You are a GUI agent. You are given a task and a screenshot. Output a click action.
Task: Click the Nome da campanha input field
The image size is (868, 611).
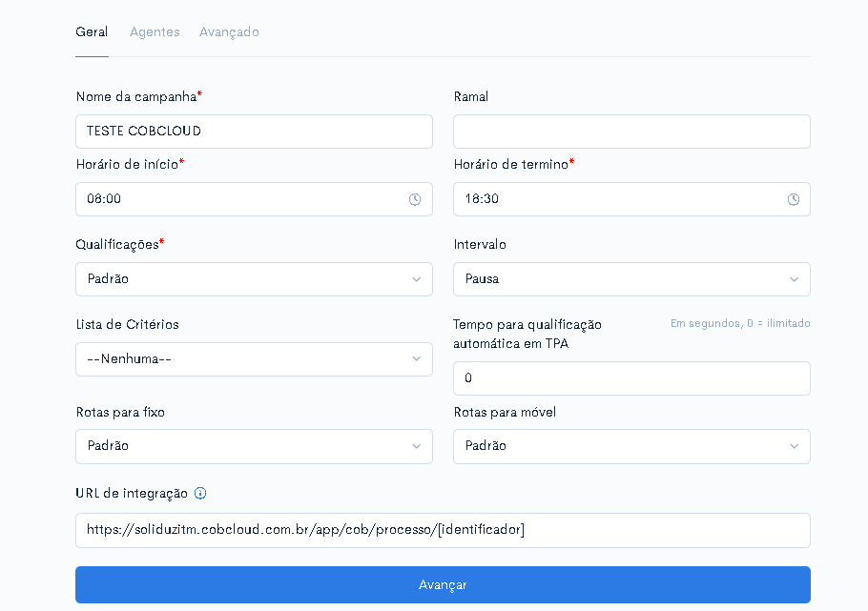click(x=254, y=132)
